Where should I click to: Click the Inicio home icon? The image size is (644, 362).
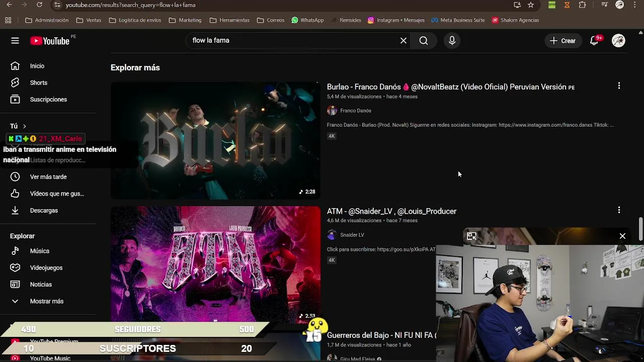(x=15, y=66)
